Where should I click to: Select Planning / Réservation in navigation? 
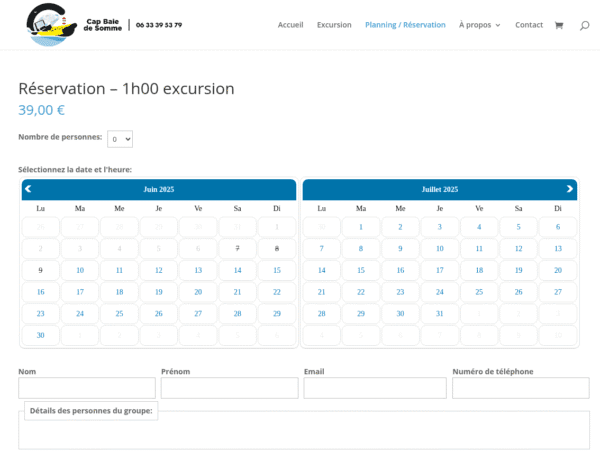[x=405, y=25]
